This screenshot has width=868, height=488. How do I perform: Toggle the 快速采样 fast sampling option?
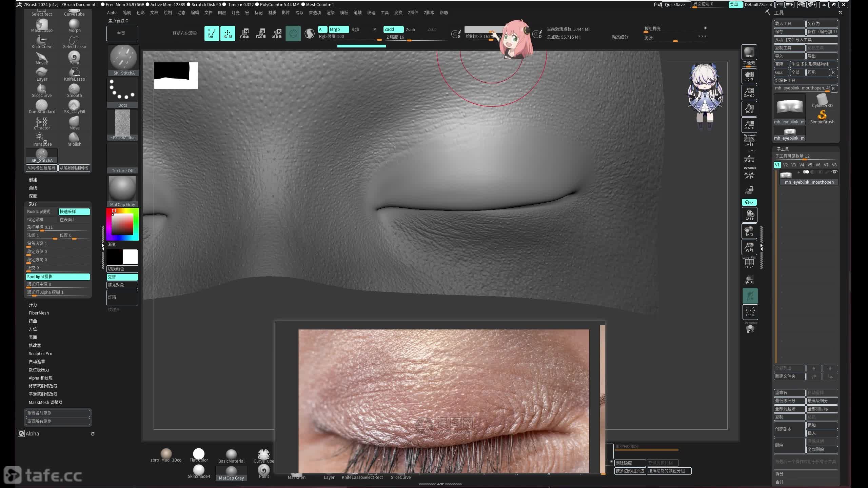(x=74, y=211)
